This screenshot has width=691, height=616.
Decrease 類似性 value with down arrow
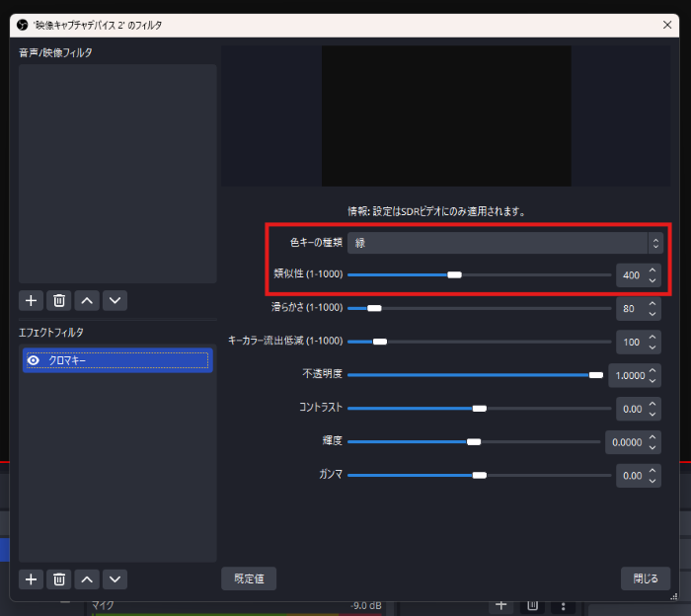(653, 280)
